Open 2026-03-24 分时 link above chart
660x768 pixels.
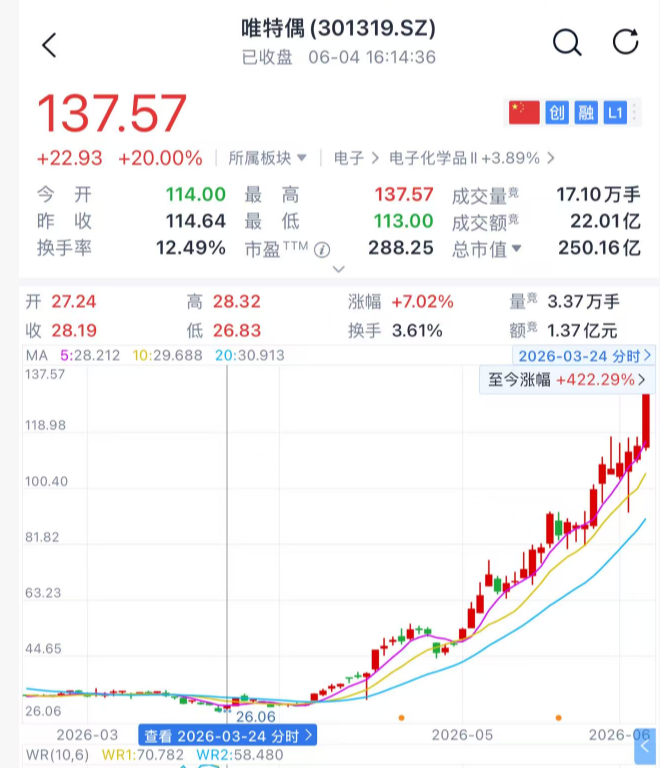585,356
